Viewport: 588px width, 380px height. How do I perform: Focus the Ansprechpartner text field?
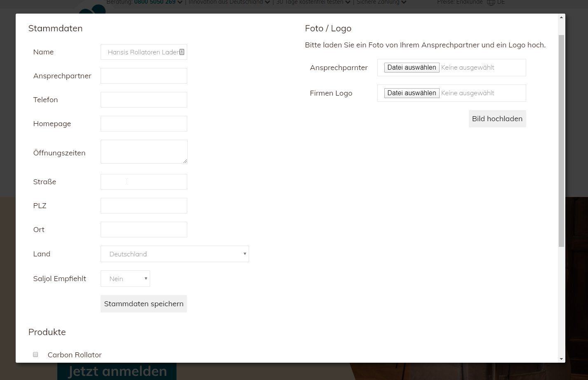pyautogui.click(x=143, y=76)
